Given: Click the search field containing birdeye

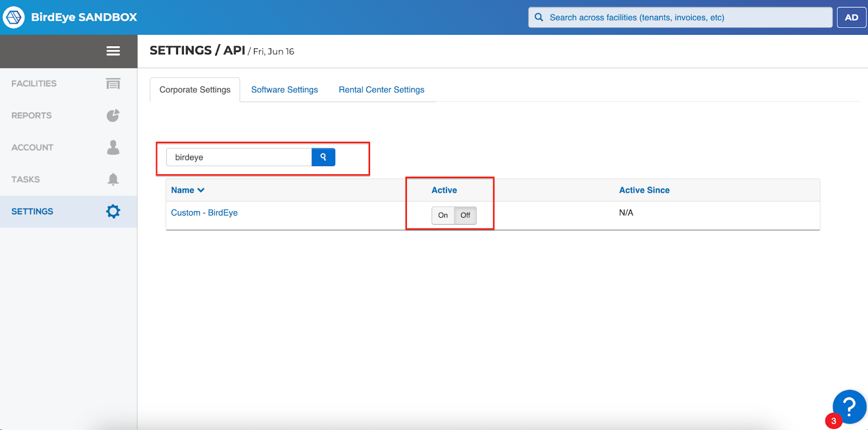Looking at the screenshot, I should [x=239, y=157].
